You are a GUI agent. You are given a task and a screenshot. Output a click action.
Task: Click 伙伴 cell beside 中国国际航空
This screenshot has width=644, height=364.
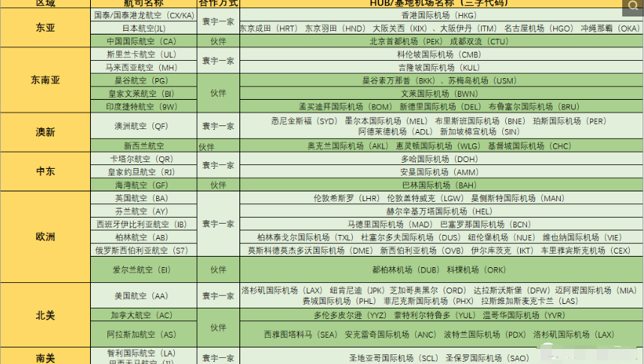pyautogui.click(x=218, y=41)
